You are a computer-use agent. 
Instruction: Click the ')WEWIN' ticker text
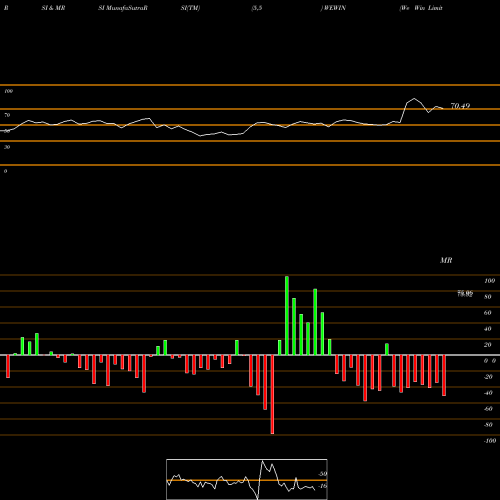click(x=333, y=8)
